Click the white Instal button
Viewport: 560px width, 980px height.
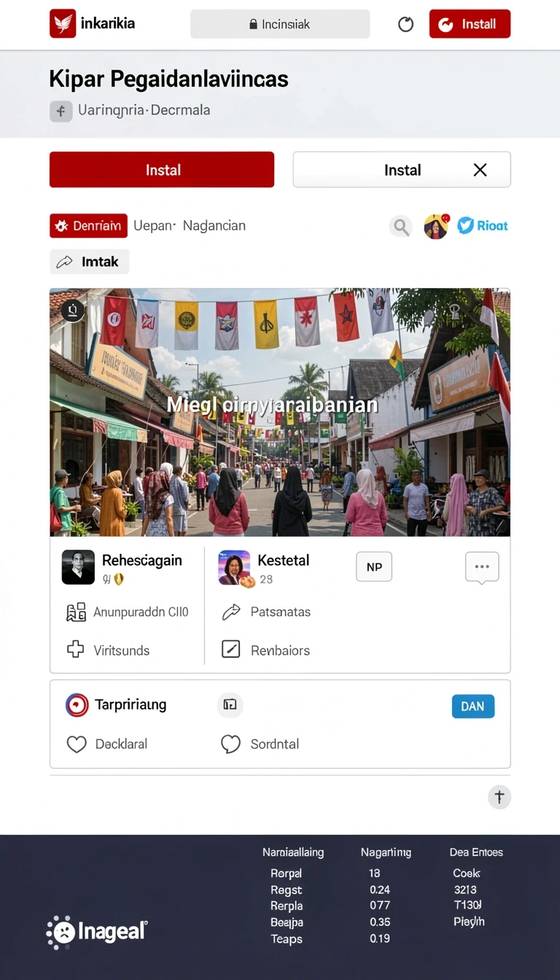coord(402,170)
